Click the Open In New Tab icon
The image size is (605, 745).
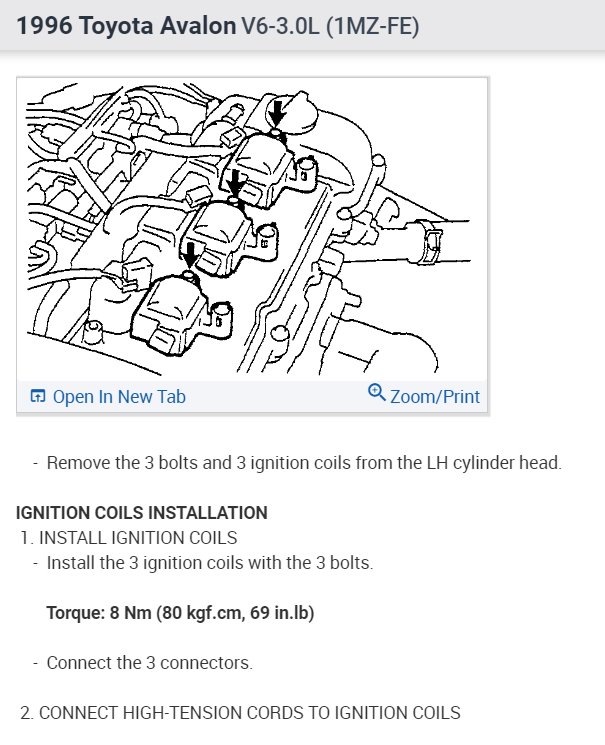click(38, 396)
